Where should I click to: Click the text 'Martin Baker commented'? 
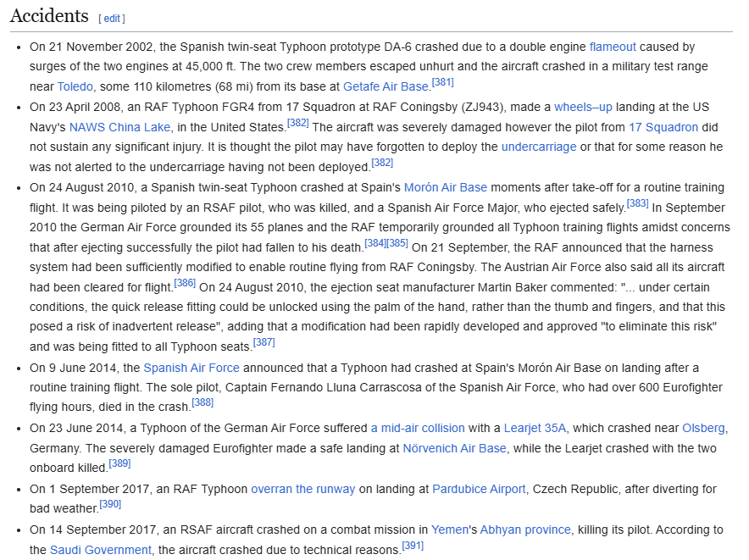(546, 288)
